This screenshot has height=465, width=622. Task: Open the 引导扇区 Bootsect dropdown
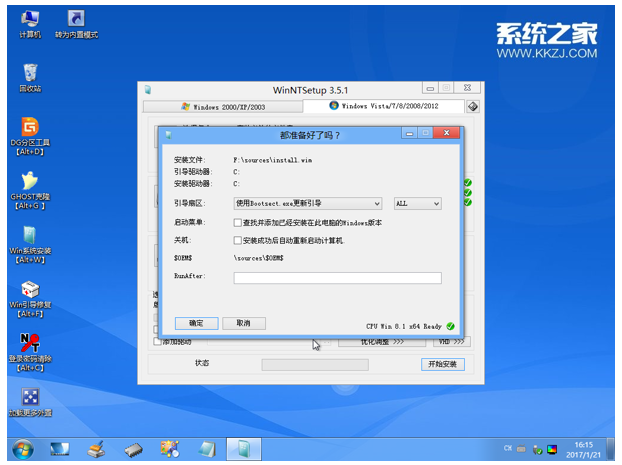(308, 204)
